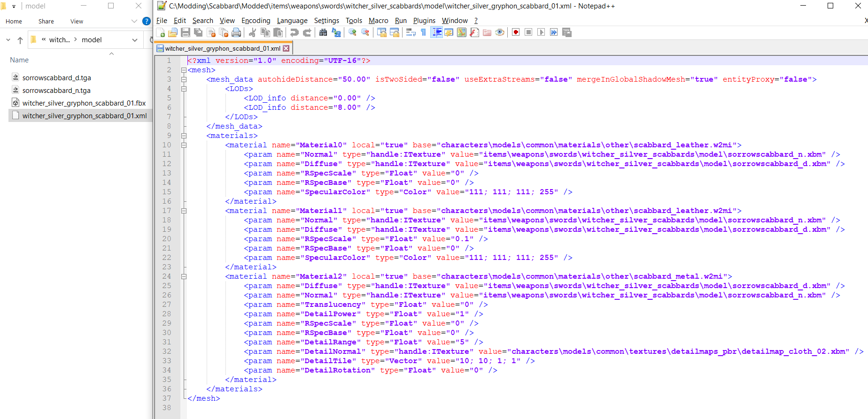Open the Function List toolbar icon
Image resolution: width=868 pixels, height=419 pixels.
click(x=474, y=32)
